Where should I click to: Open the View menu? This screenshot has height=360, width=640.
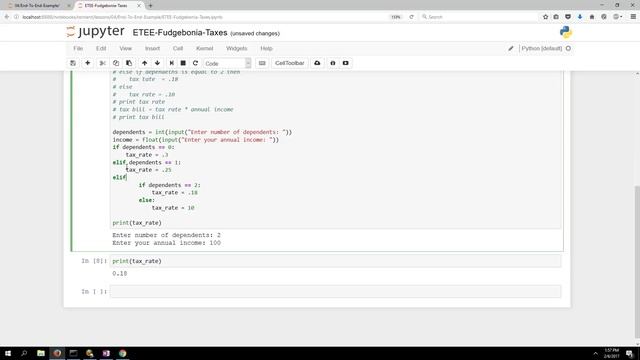[126, 48]
